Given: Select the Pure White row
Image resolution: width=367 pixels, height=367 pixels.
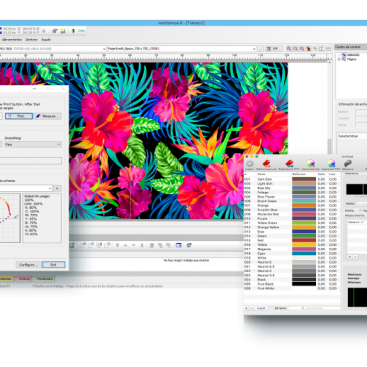Looking at the screenshot, I should pyautogui.click(x=292, y=288).
